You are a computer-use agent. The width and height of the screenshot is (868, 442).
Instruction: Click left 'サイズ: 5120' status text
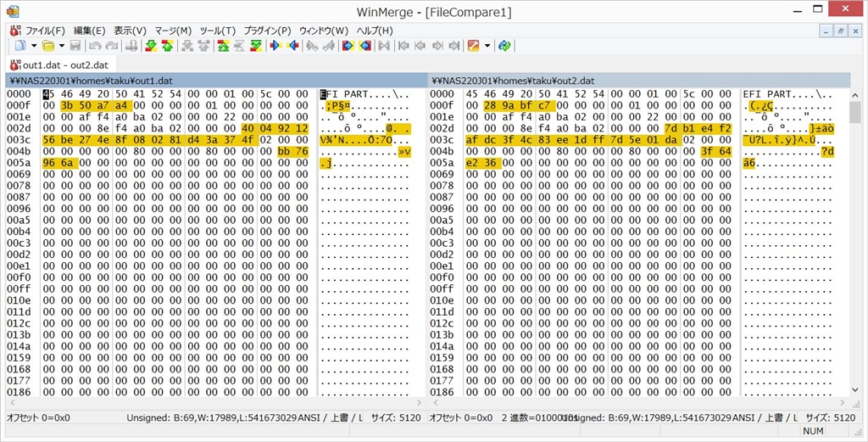coord(396,417)
